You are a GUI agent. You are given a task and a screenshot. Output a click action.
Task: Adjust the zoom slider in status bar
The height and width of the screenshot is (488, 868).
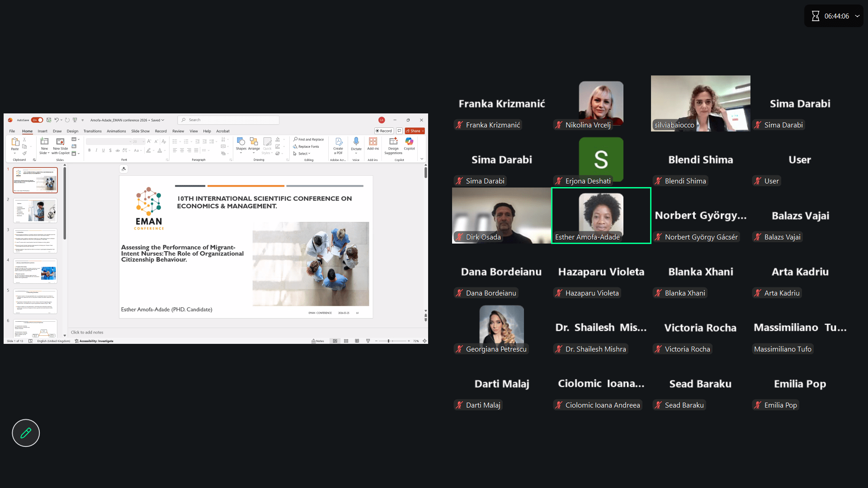pos(389,341)
